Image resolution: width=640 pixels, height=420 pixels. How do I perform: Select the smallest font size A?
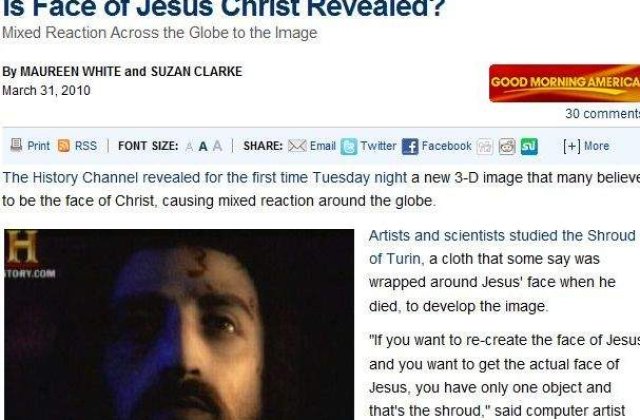(x=189, y=147)
